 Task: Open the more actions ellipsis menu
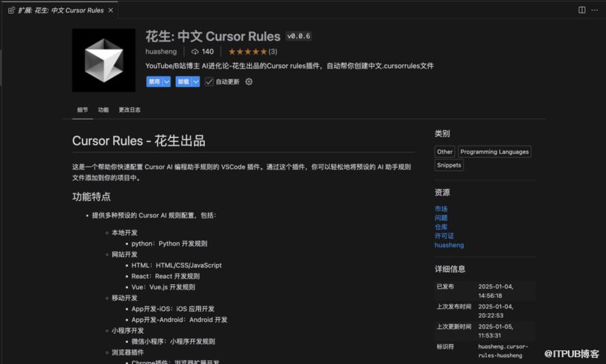pyautogui.click(x=594, y=10)
